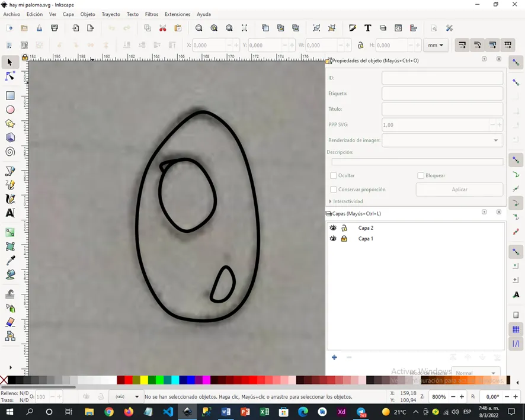
Task: Open the Edición menu
Action: (34, 14)
